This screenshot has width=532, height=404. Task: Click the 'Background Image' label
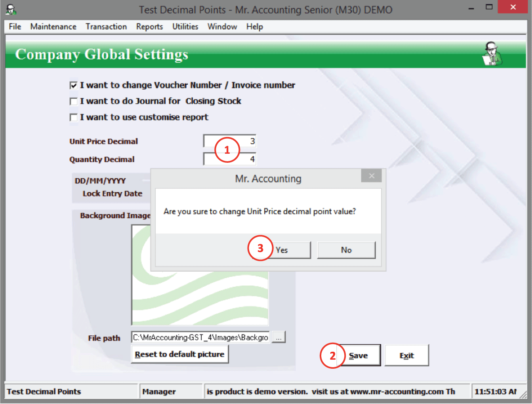click(115, 215)
